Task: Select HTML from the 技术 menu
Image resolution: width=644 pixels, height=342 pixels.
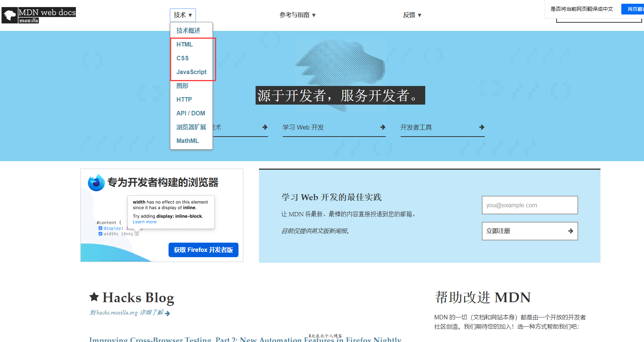Action: (185, 44)
